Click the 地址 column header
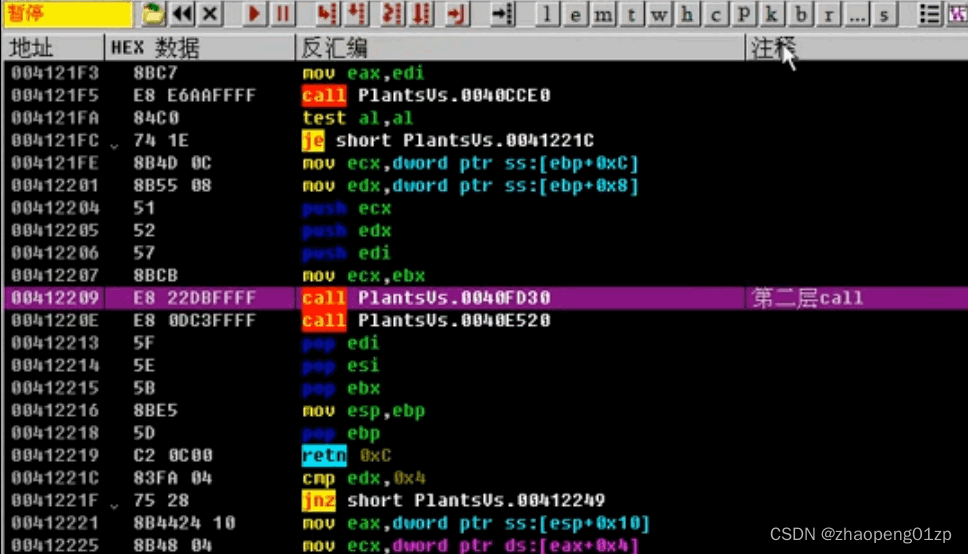Screen dimensions: 968x554 [x=54, y=48]
